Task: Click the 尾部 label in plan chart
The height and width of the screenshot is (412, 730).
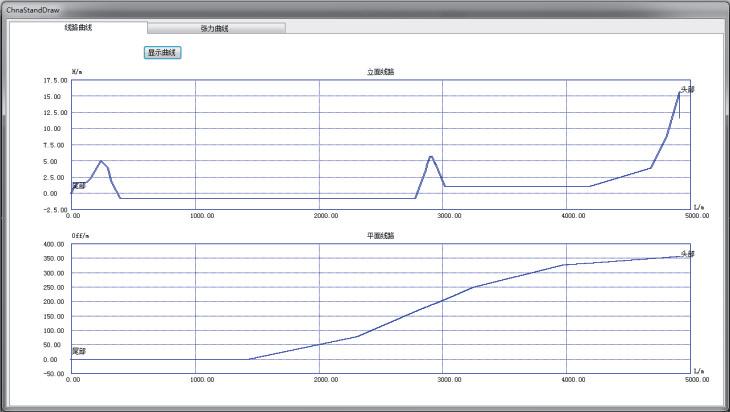Action: pyautogui.click(x=79, y=351)
